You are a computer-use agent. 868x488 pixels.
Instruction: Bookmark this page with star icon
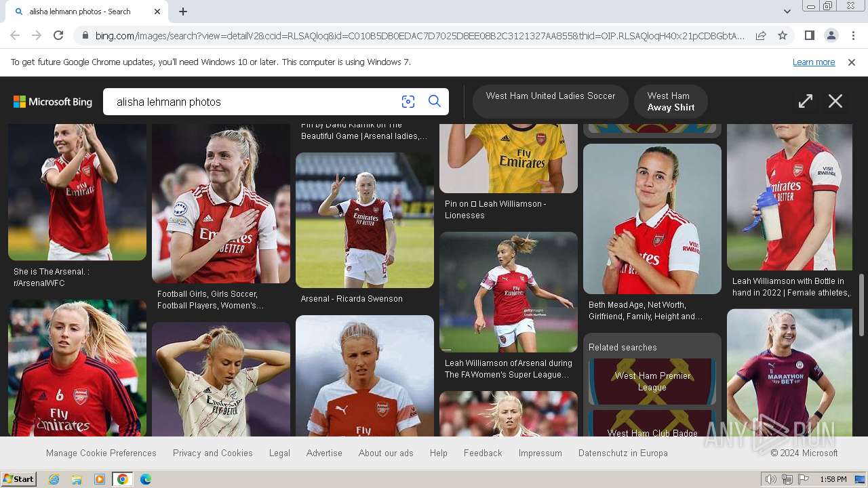pos(783,35)
